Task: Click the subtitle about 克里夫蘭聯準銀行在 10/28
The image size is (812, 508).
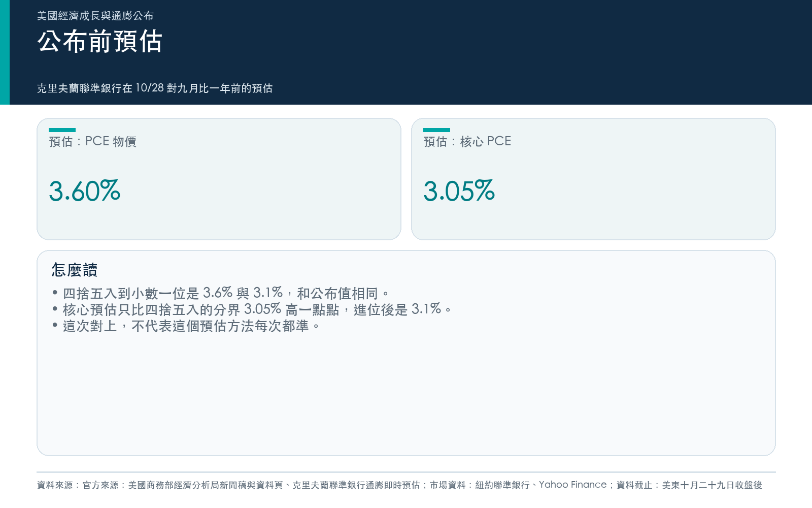Action: (155, 88)
